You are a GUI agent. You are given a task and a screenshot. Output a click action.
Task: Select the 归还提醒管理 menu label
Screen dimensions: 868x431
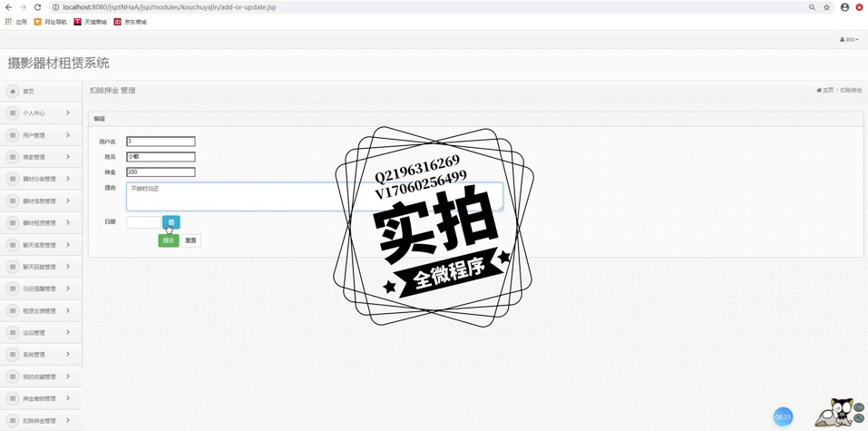pos(39,289)
